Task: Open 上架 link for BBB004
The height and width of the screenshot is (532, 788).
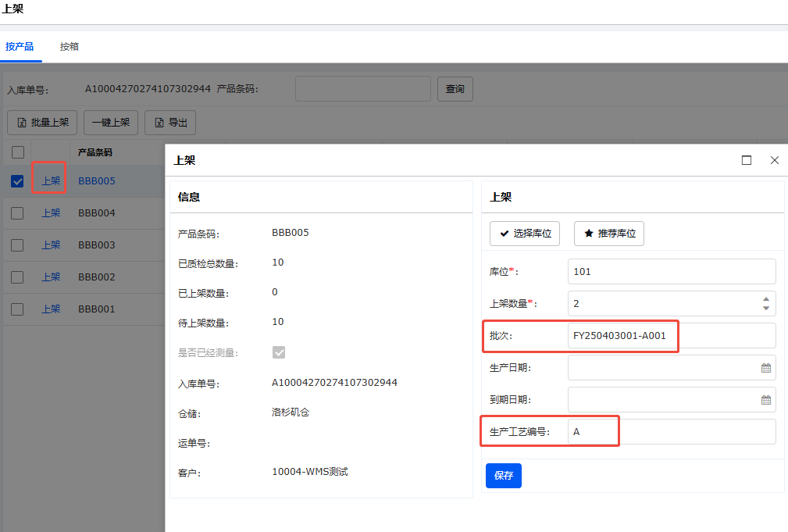Action: click(51, 213)
